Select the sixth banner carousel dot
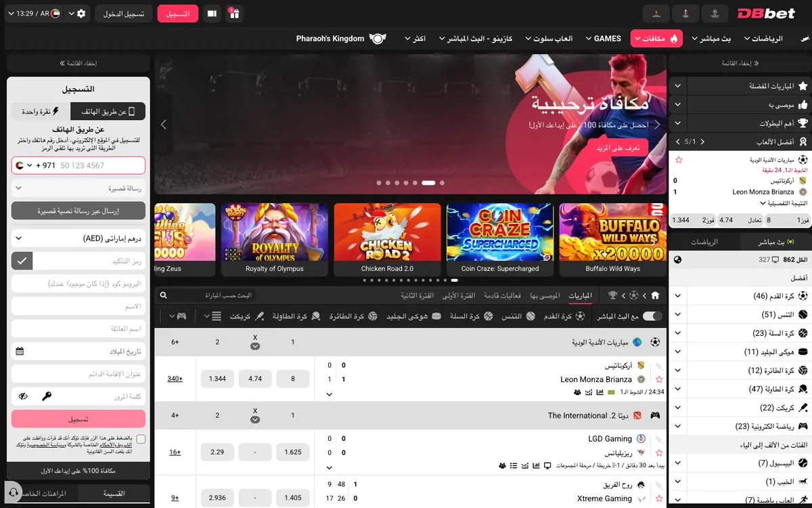 pos(428,183)
